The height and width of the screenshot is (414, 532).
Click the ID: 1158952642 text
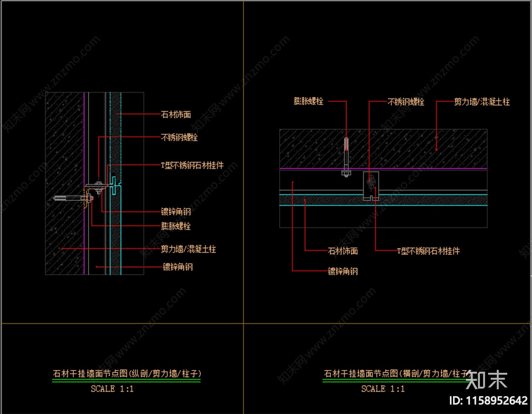pyautogui.click(x=488, y=401)
